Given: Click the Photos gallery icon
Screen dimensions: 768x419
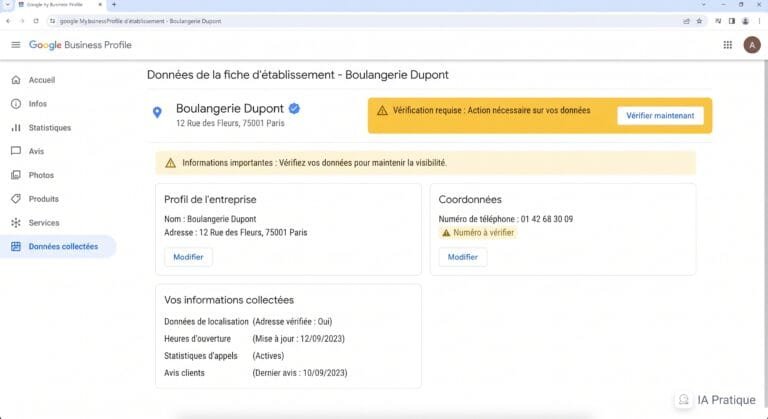Looking at the screenshot, I should (x=16, y=175).
